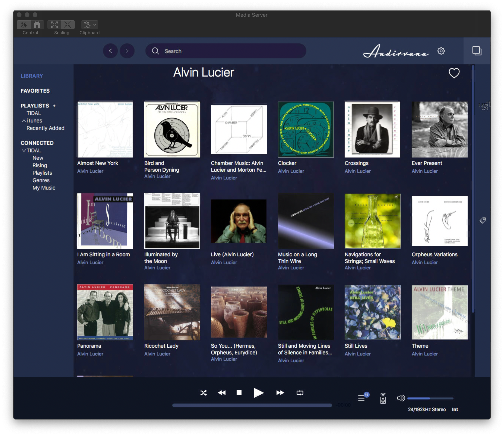
Task: Open the Ever Present album cover
Action: point(440,129)
